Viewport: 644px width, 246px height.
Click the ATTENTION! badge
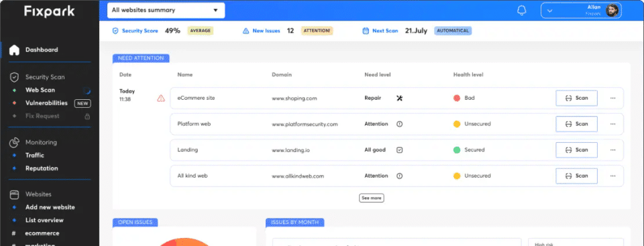[x=317, y=31]
